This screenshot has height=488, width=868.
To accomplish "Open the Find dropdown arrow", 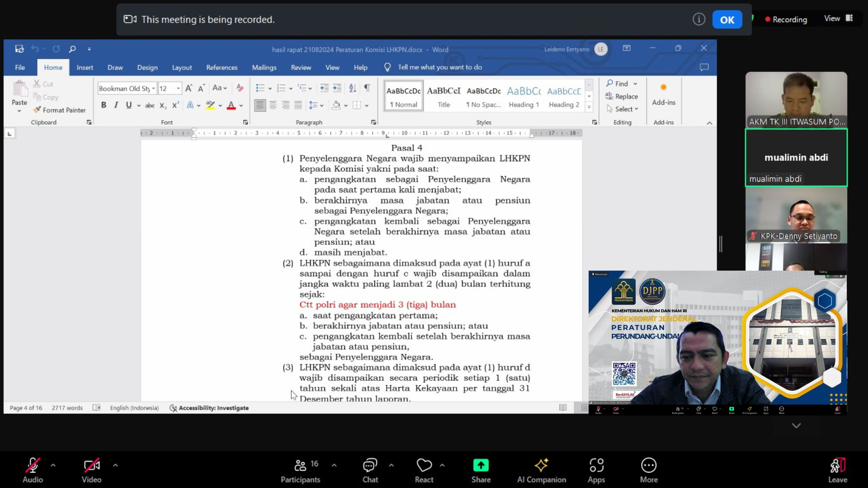I will 635,84.
